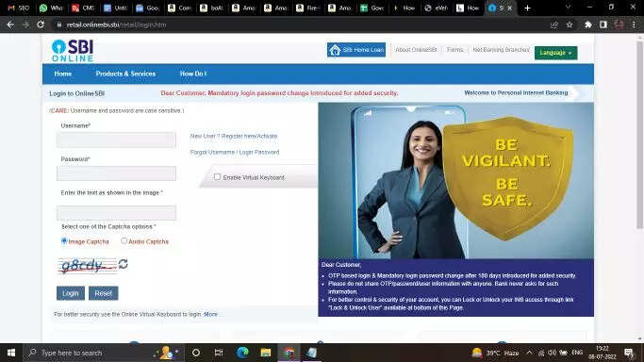The height and width of the screenshot is (362, 644).
Task: Switch ENG input language indicator
Action: (x=577, y=353)
